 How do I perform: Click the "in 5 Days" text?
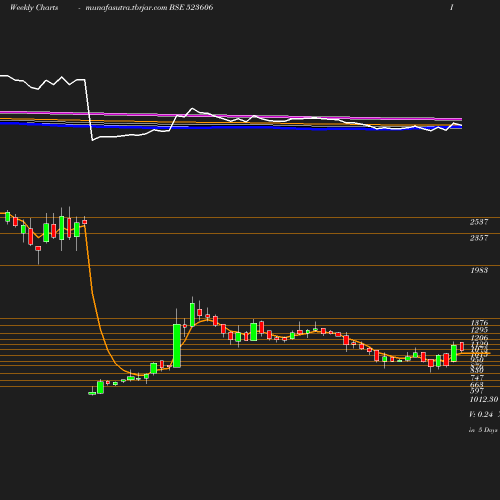483,430
